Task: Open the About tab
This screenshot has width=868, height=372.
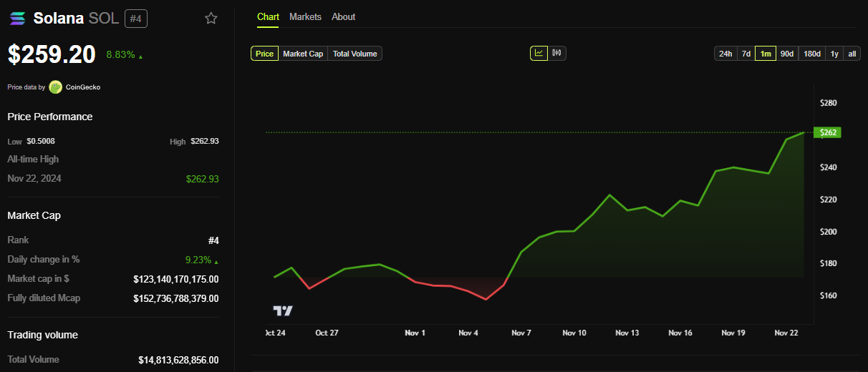Action: coord(344,16)
